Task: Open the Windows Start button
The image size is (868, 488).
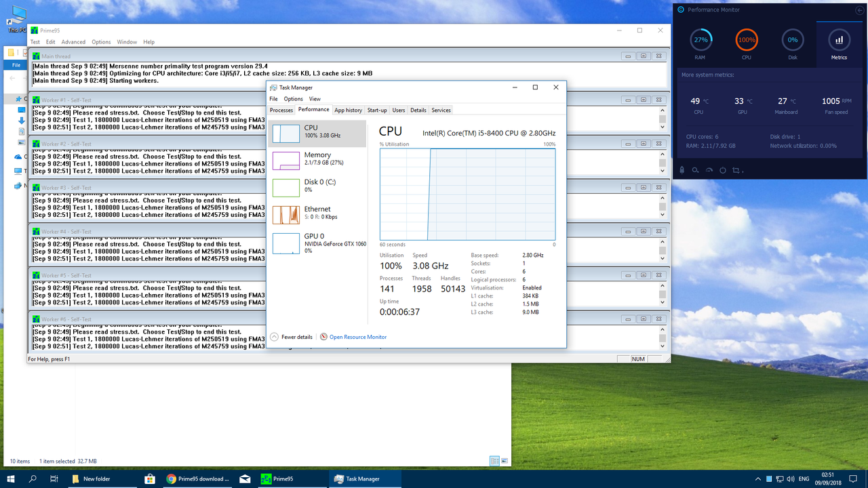Action: 11,479
